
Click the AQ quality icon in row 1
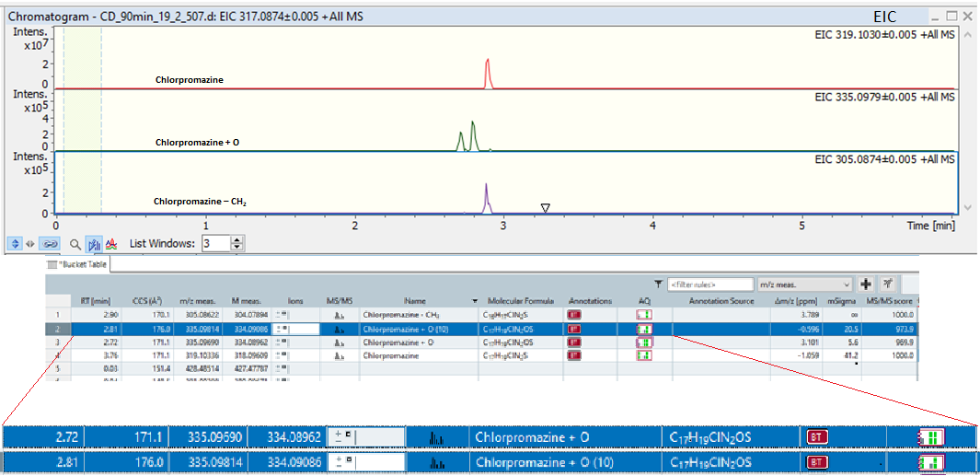(x=644, y=315)
